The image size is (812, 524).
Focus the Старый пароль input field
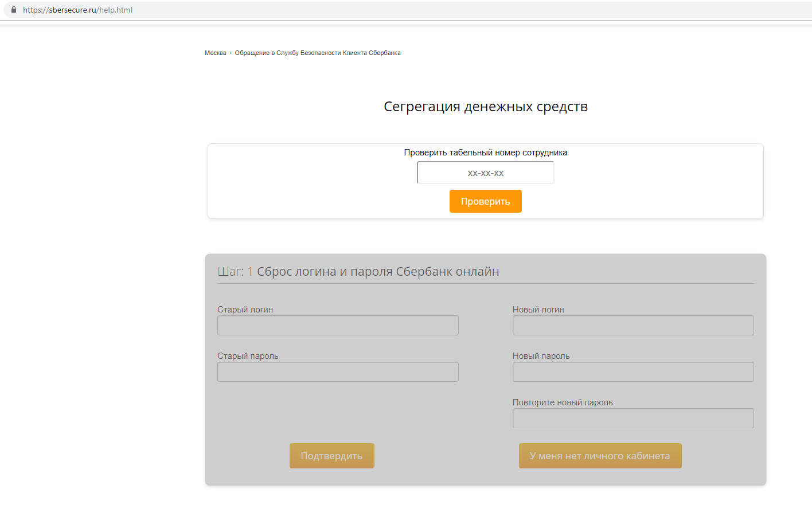tap(338, 372)
